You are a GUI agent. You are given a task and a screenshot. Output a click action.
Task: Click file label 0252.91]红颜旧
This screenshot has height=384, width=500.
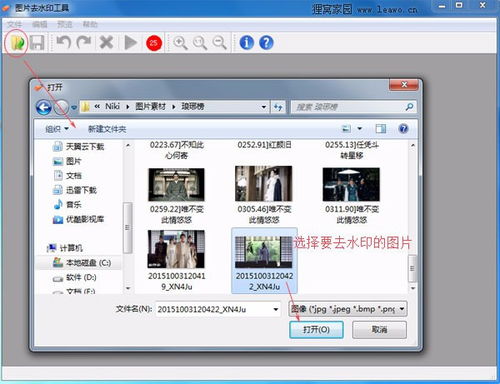264,145
